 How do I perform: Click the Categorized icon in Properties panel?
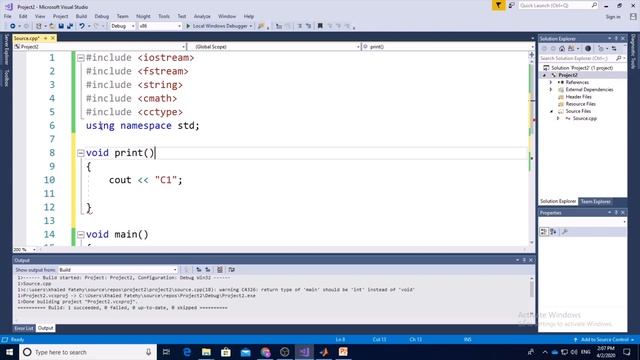(x=544, y=232)
